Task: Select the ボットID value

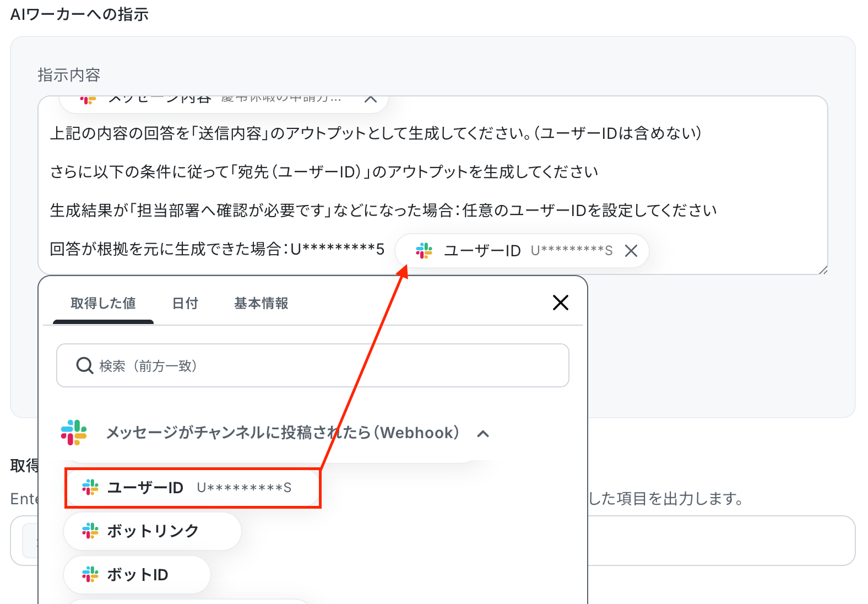Action: 137,575
